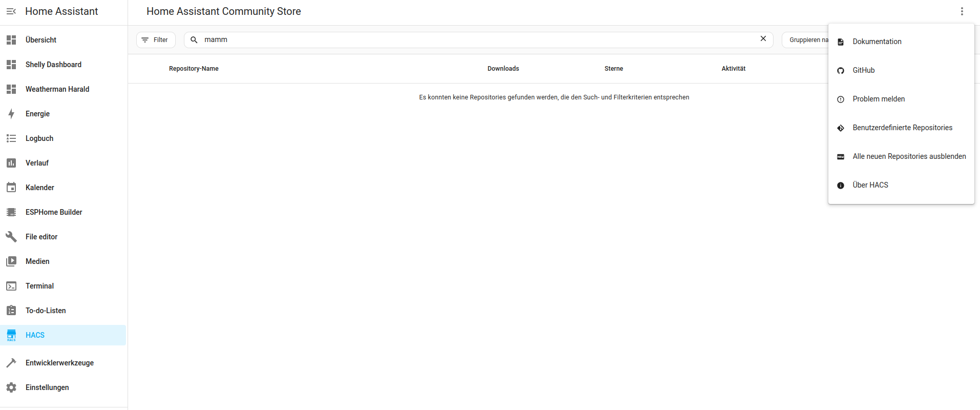
Task: Click the Weatherman Harald dashboard icon
Action: [11, 89]
